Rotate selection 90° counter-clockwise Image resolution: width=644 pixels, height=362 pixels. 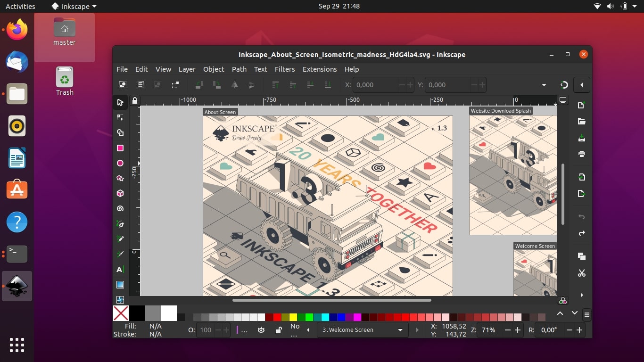199,85
